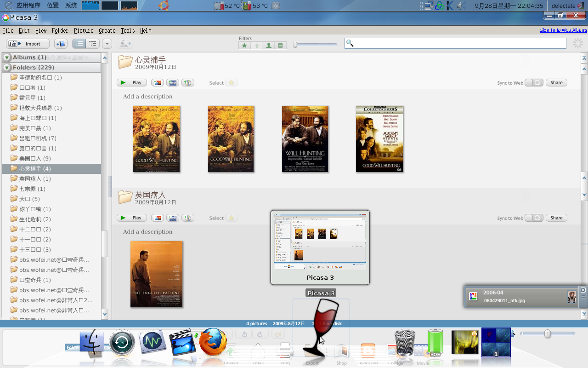Screen dimensions: 588x368
Task: Enable the movies-only filter
Action: click(281, 46)
